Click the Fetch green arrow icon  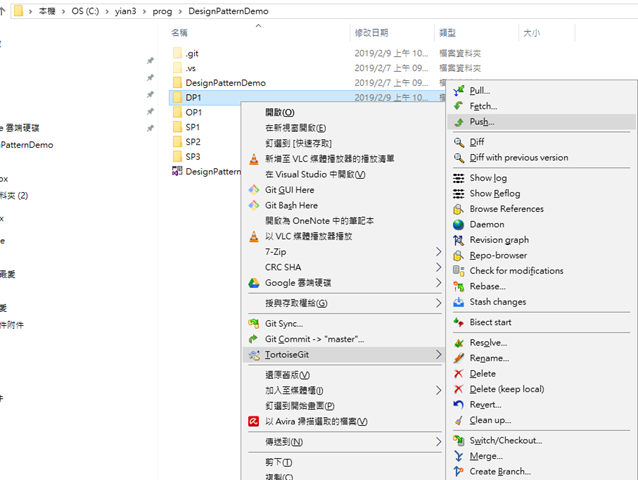[459, 106]
